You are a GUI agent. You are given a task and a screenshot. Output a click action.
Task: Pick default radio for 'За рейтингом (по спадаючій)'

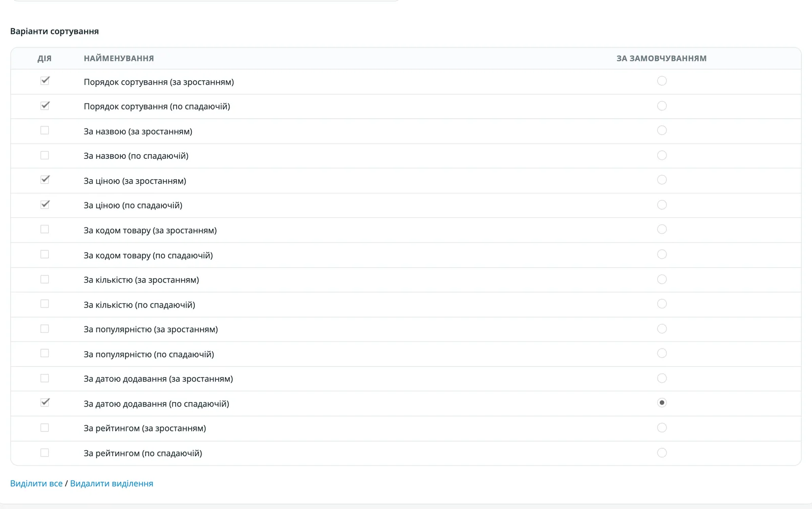point(662,453)
